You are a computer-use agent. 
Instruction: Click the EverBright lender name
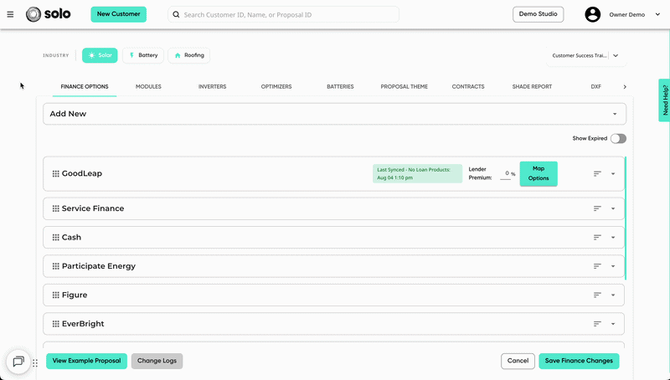[83, 324]
